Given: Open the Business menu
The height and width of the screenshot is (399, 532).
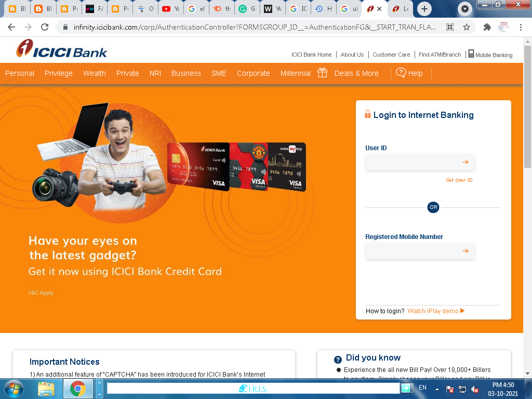Looking at the screenshot, I should coord(186,73).
